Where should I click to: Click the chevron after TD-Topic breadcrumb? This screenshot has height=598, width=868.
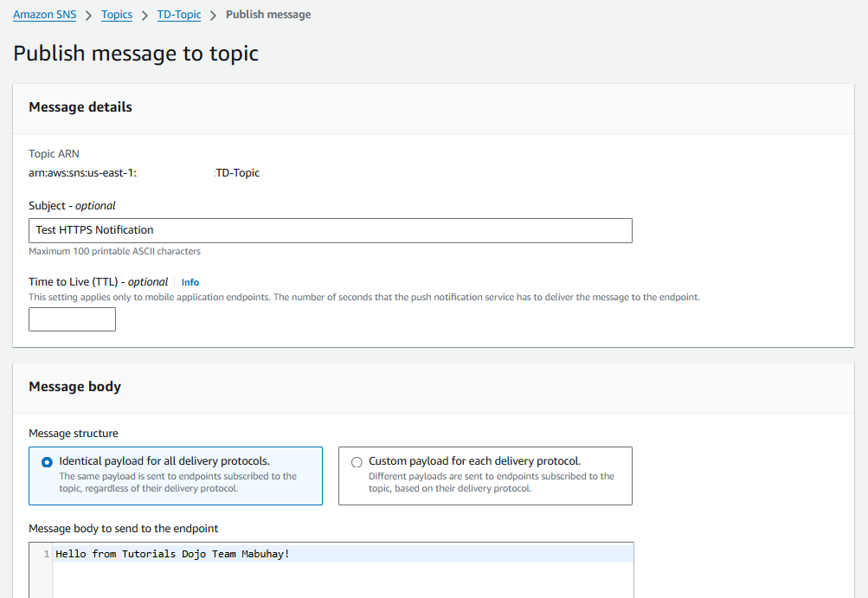point(211,15)
